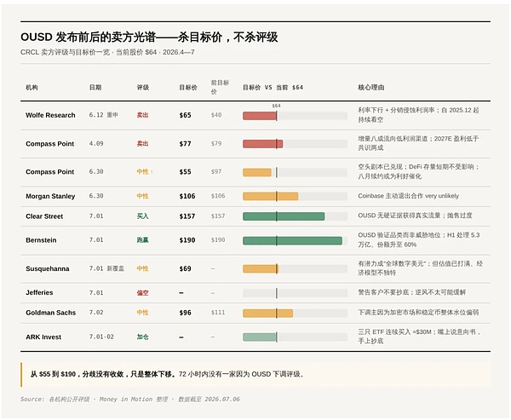This screenshot has width=511, height=420.
Task: Select the Goldman Sachs institution name
Action: tap(51, 313)
